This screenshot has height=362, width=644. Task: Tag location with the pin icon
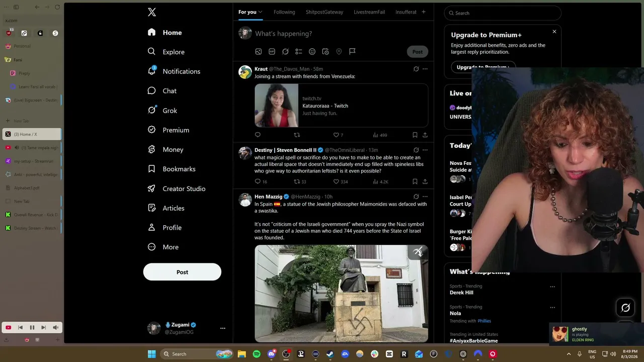[339, 51]
